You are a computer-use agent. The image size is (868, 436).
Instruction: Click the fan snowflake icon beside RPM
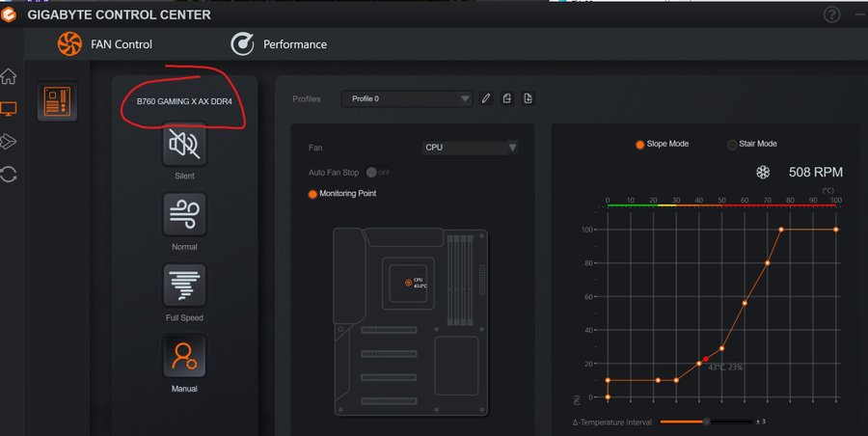[763, 173]
